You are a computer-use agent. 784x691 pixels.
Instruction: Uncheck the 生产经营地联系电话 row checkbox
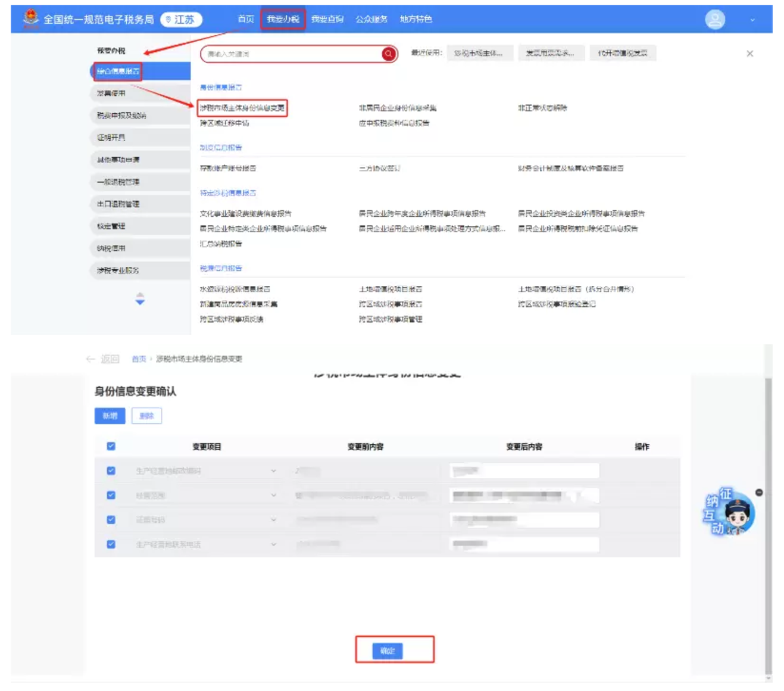[x=111, y=544]
